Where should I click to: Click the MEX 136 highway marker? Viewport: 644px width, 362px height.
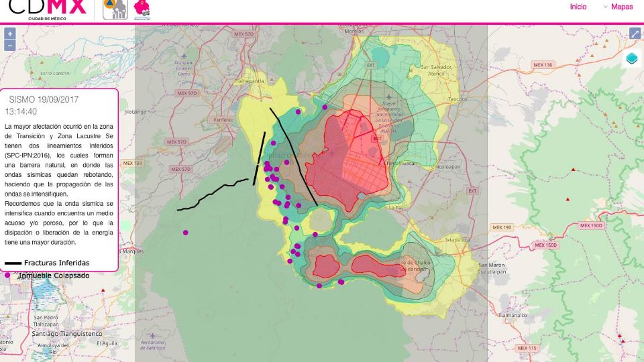click(542, 65)
